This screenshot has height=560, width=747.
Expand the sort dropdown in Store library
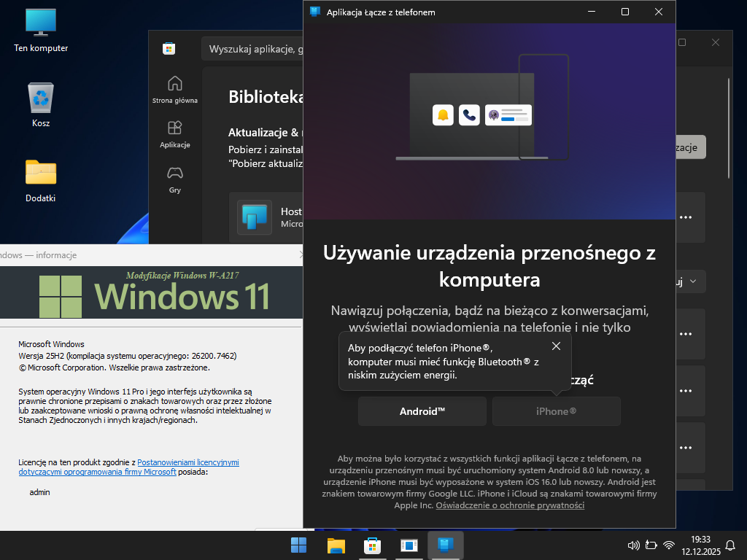691,281
